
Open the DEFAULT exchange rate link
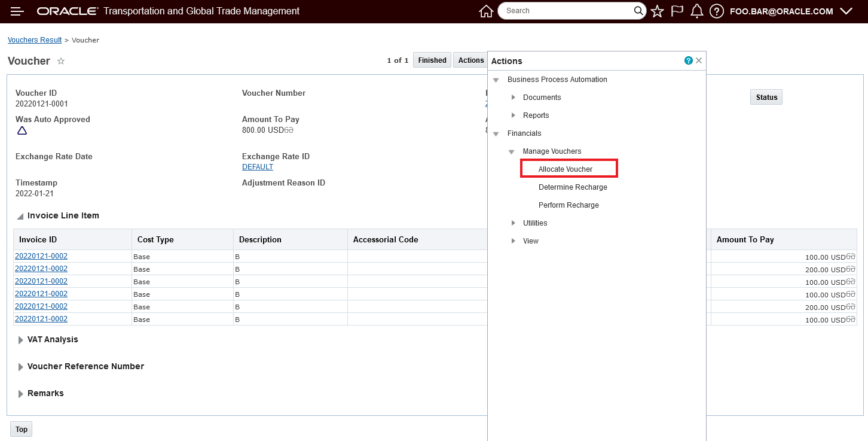258,167
